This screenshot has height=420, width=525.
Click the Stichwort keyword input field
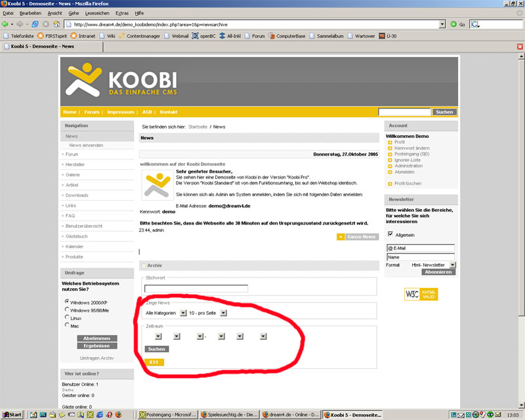point(196,288)
